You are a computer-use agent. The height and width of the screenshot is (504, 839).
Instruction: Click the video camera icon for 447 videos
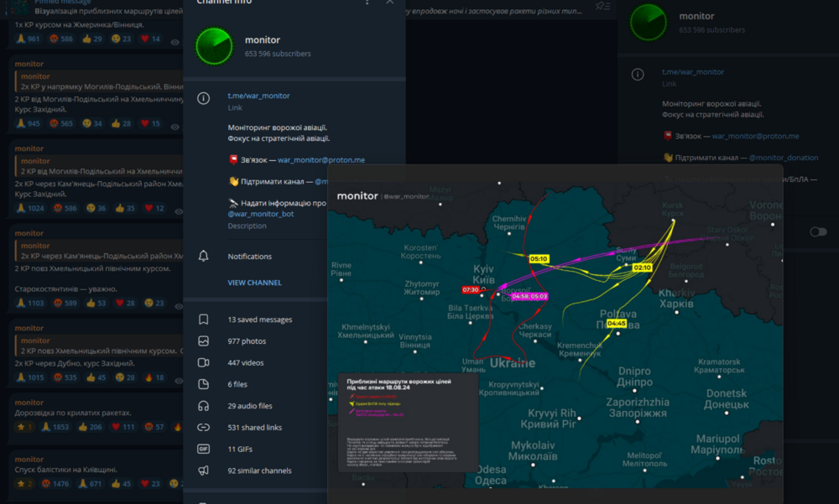[203, 363]
